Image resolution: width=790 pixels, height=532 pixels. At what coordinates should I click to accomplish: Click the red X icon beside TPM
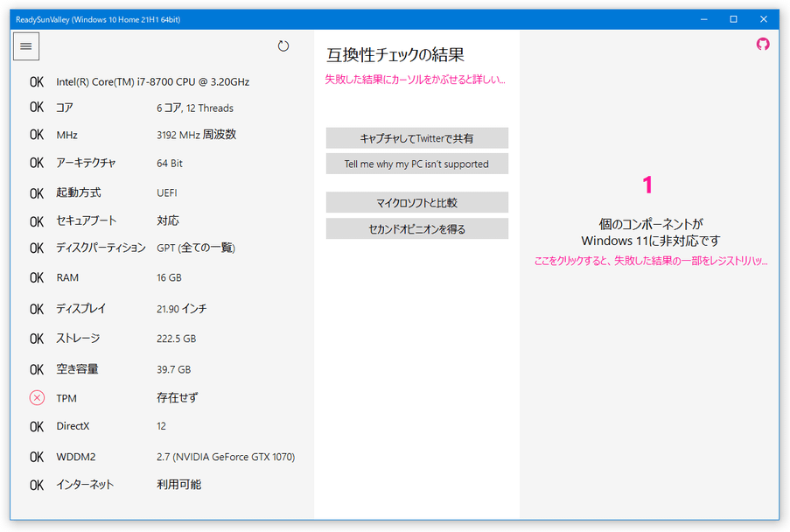pos(37,398)
